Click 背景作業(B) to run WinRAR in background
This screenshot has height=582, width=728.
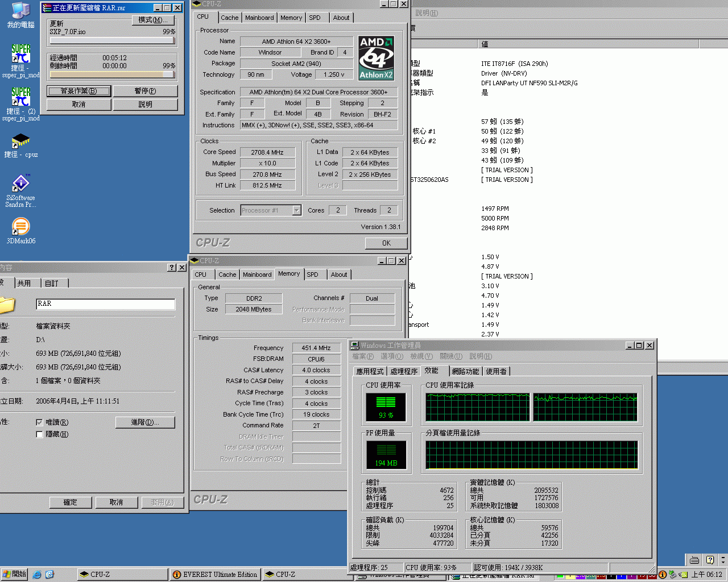pyautogui.click(x=79, y=91)
